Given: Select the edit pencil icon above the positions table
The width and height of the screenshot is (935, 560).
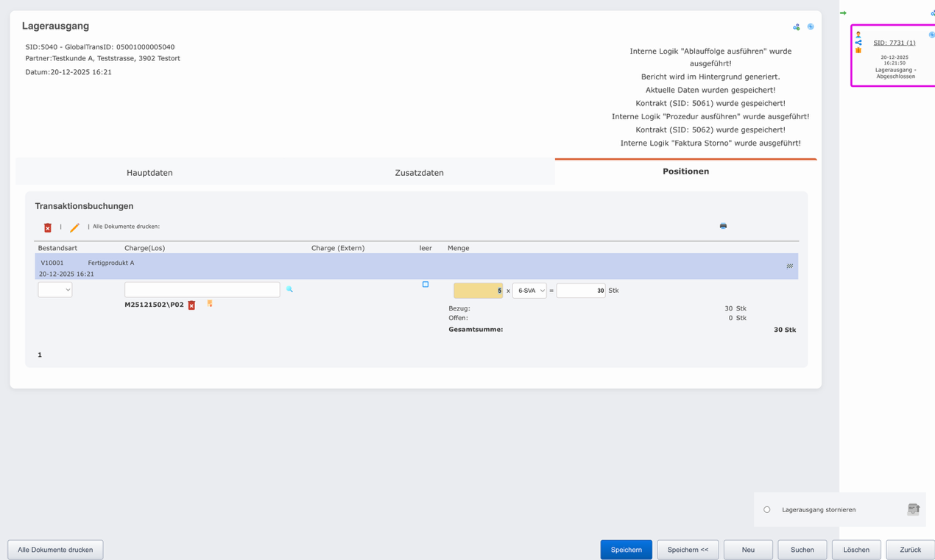Looking at the screenshot, I should point(74,227).
